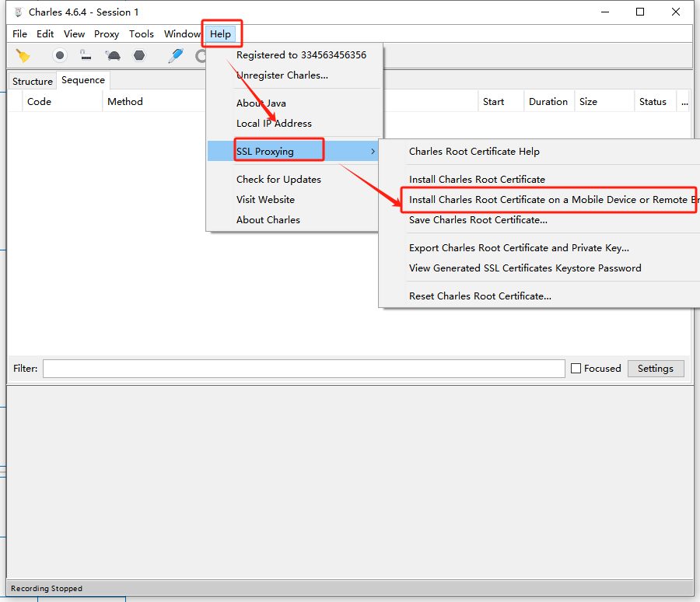Select Reset Charles Root Certificate...
The width and height of the screenshot is (700, 602).
(480, 296)
